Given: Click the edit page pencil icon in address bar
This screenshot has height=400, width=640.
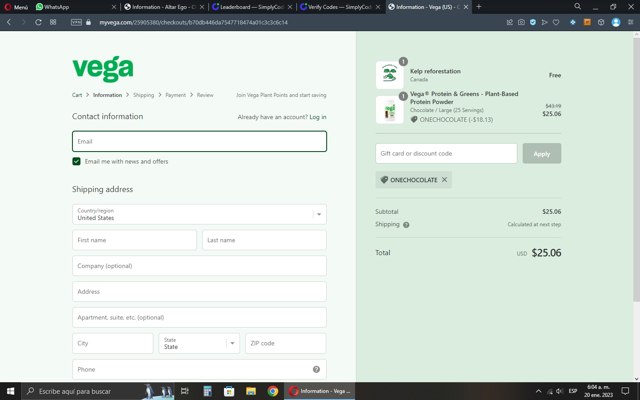Looking at the screenshot, I should (x=509, y=22).
